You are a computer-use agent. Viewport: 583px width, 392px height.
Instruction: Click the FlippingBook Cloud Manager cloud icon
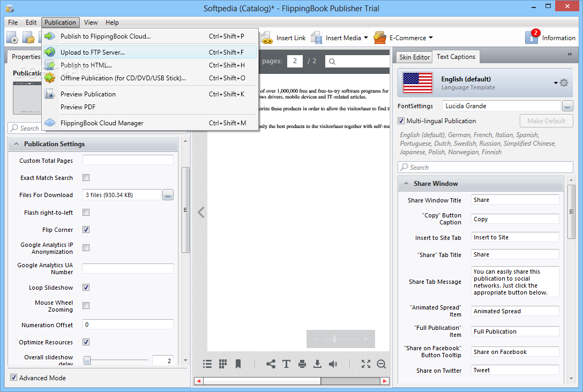50,123
